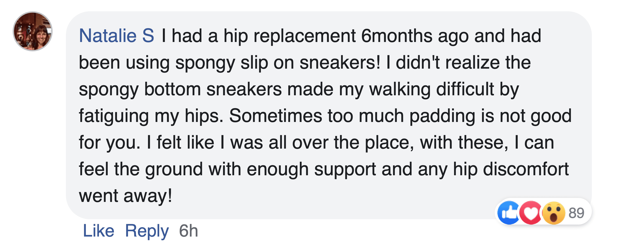Click the word "6months" in the comment

tap(397, 36)
